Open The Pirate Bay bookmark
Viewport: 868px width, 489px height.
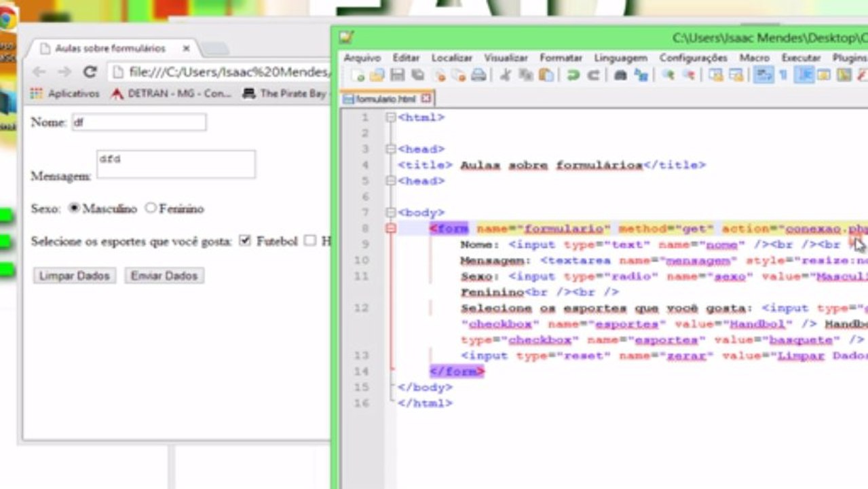point(285,94)
